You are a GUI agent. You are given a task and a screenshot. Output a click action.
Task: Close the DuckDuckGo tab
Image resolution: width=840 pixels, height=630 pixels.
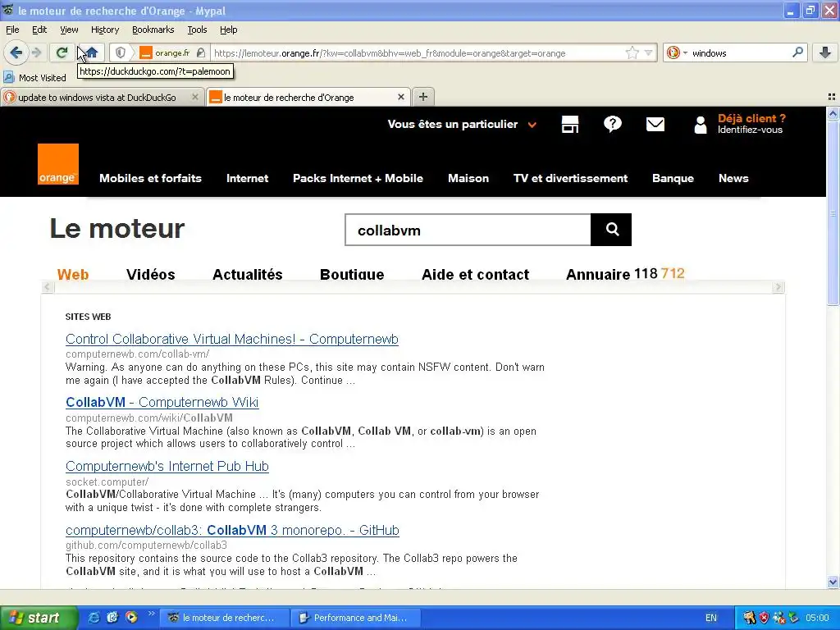coord(195,97)
